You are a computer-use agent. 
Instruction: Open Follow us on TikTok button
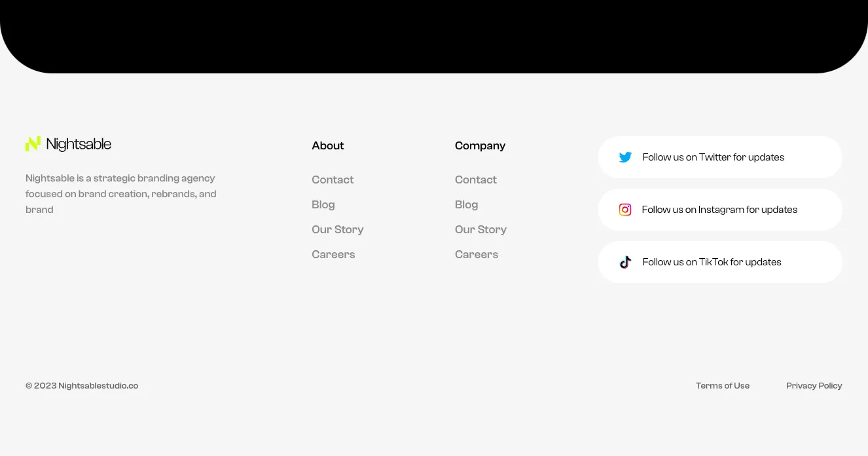719,262
